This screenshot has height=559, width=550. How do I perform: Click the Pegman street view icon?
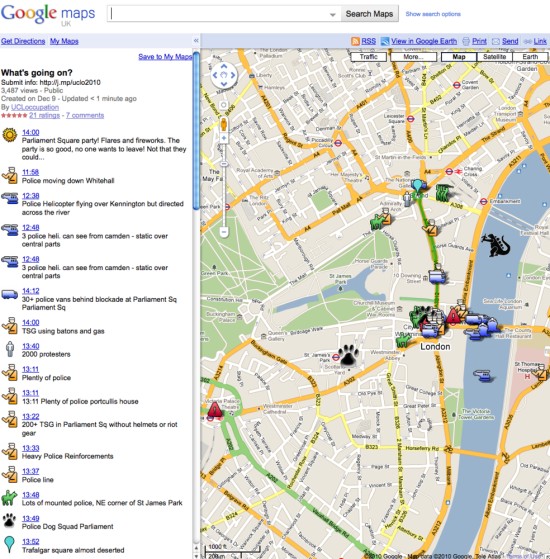click(x=223, y=124)
